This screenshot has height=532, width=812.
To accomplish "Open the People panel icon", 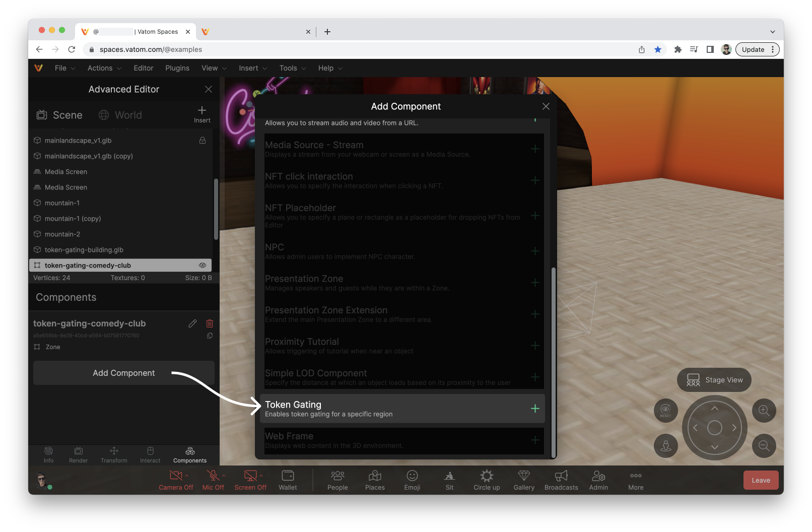I will click(x=337, y=480).
